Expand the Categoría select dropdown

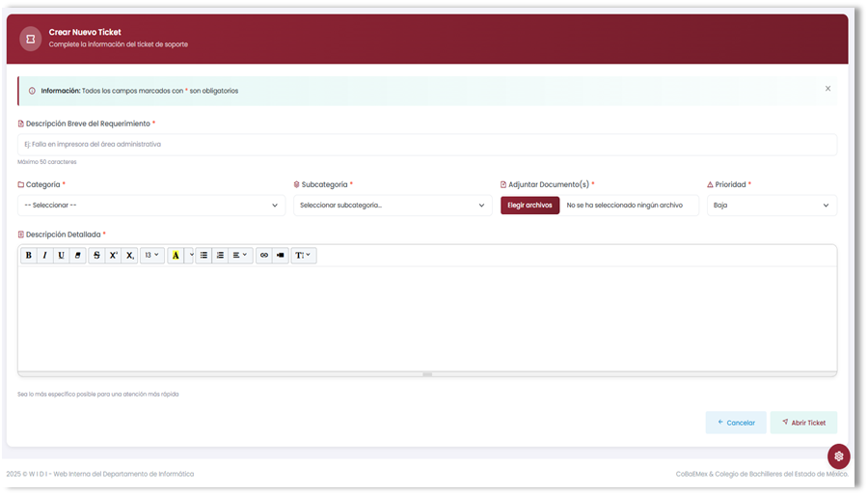[151, 206]
